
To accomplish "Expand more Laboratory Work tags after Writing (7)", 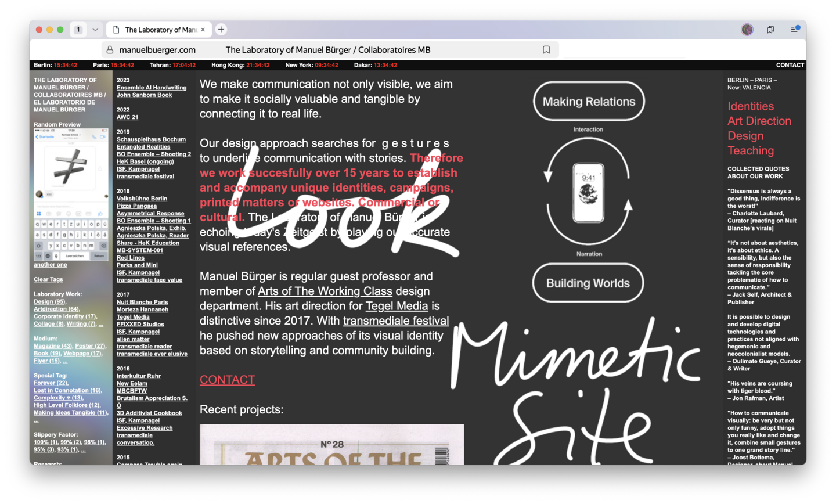I will (101, 324).
